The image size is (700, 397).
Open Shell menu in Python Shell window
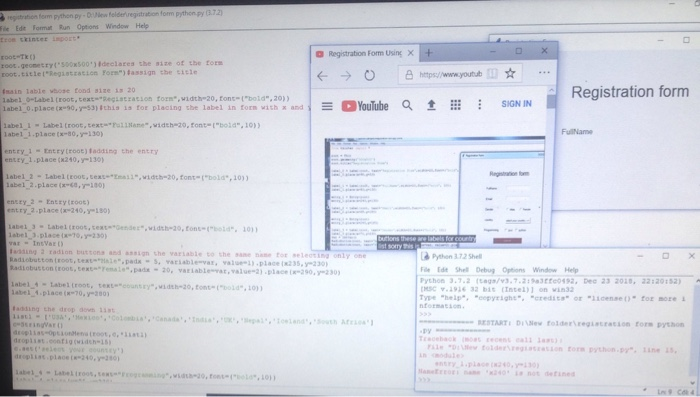pos(462,270)
